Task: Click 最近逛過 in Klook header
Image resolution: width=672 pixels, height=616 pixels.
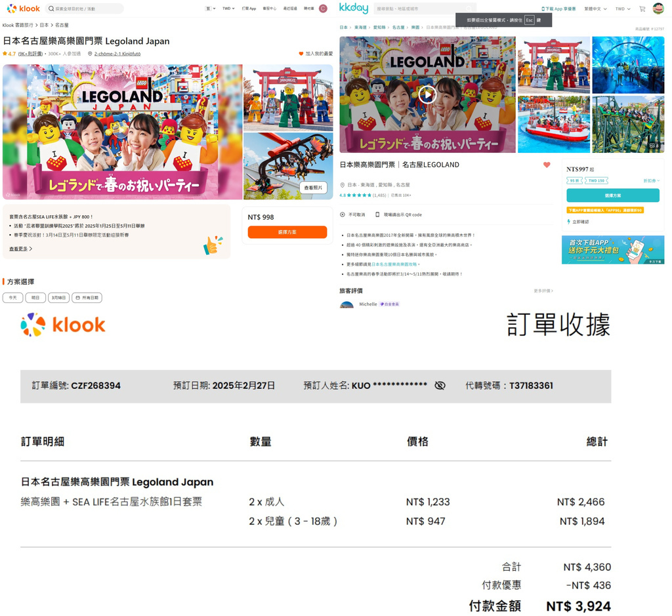Action: tap(290, 9)
